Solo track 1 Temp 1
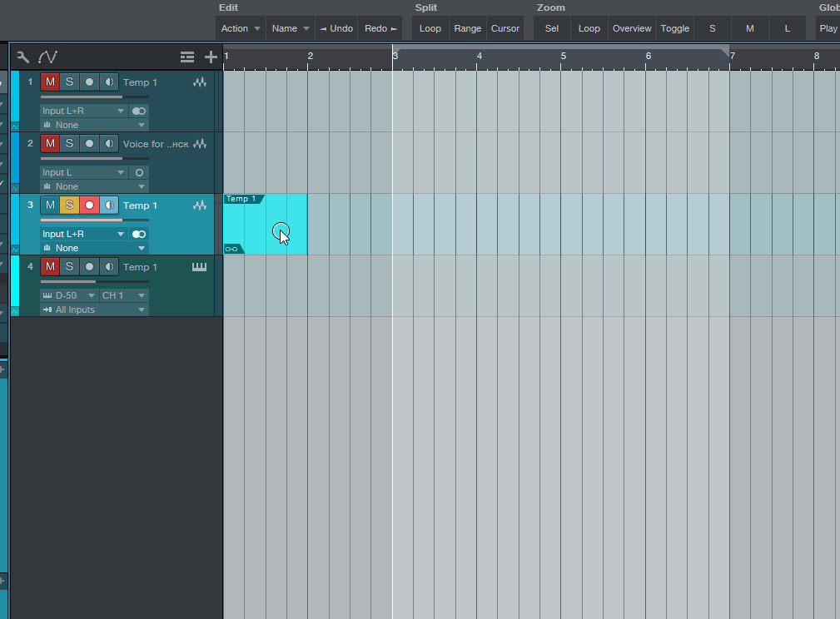 click(69, 82)
